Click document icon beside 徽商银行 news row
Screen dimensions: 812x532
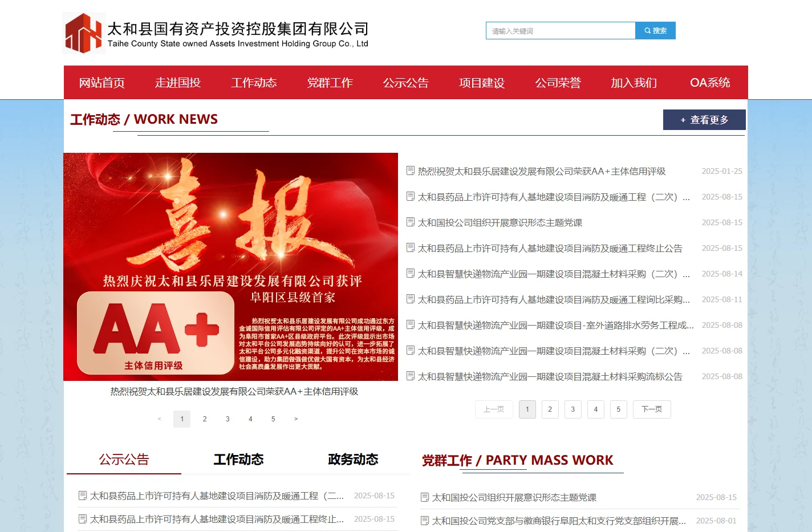click(425, 521)
